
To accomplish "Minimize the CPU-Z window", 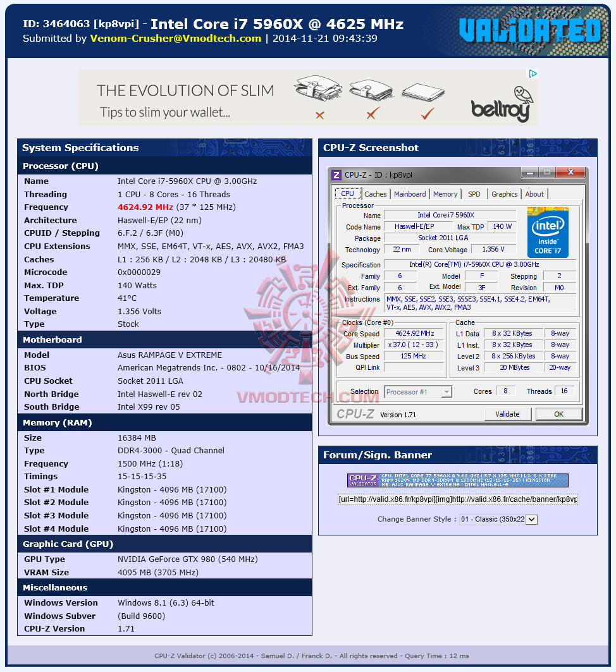I will pos(530,173).
